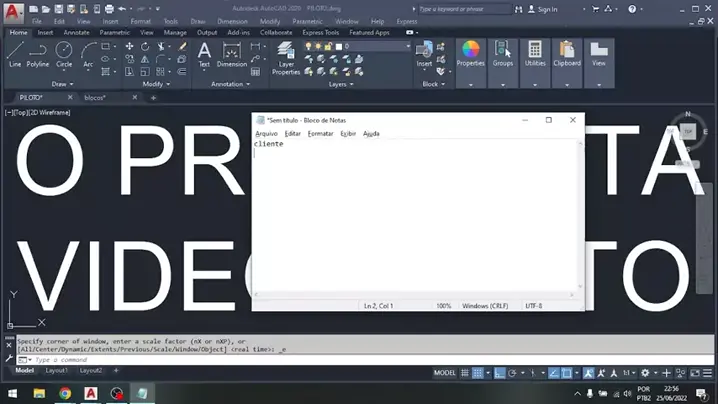Activate the Text annotation tool

[204, 54]
